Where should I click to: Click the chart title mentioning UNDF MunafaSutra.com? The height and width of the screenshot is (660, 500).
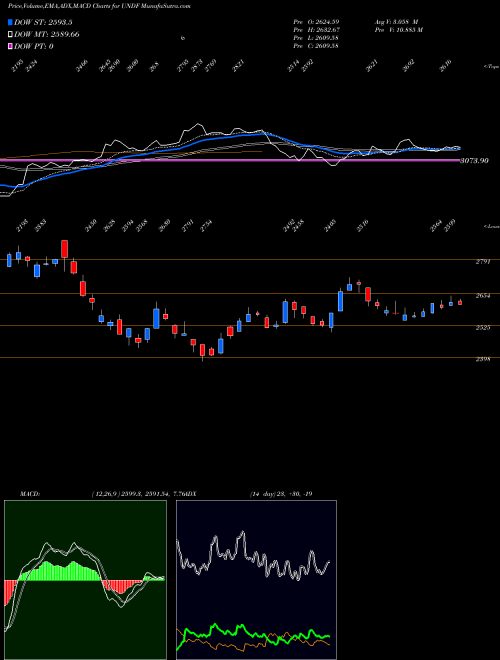tap(99, 7)
